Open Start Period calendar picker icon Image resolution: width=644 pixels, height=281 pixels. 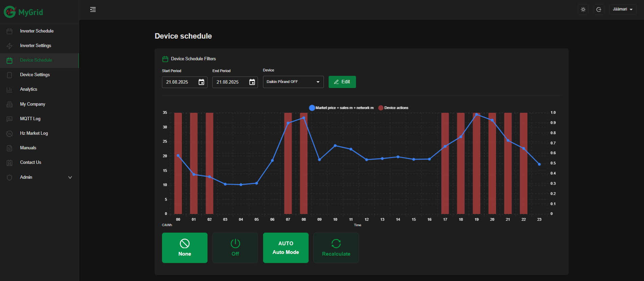click(201, 82)
